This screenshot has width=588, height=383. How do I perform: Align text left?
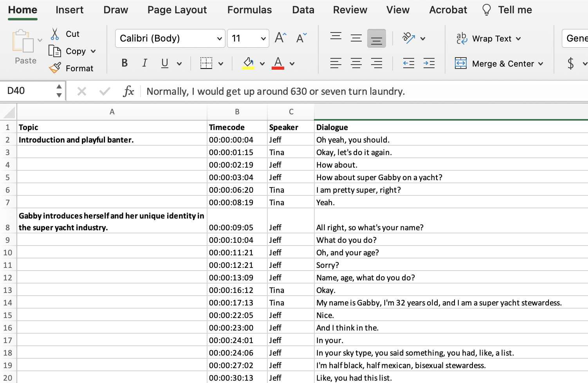pyautogui.click(x=336, y=63)
